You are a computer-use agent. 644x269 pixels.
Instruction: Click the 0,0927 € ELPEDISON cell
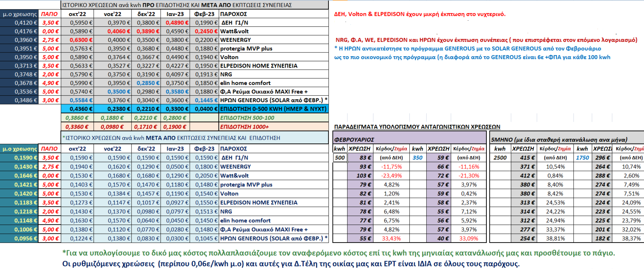pyautogui.click(x=175, y=203)
